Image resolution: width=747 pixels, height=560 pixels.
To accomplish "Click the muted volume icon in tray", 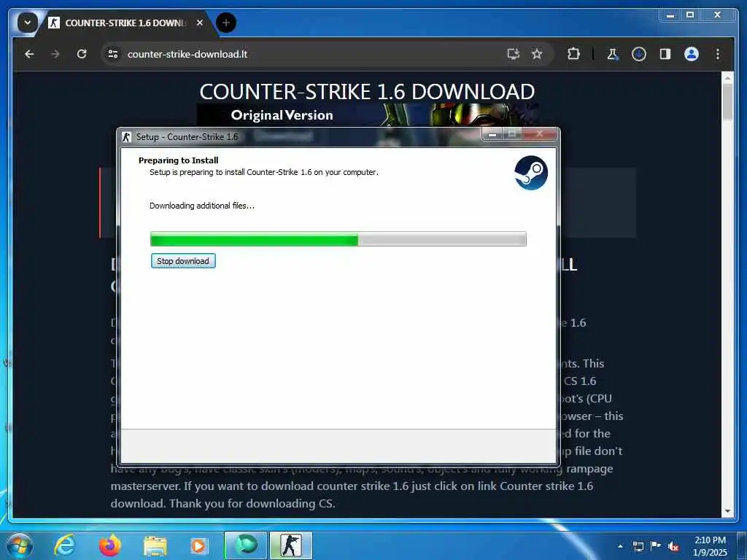I will (673, 546).
